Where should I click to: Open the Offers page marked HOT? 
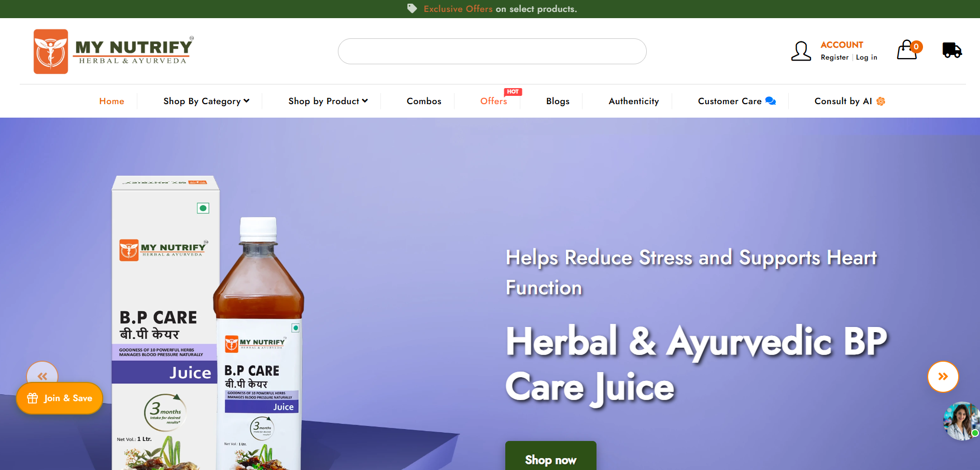pyautogui.click(x=493, y=101)
